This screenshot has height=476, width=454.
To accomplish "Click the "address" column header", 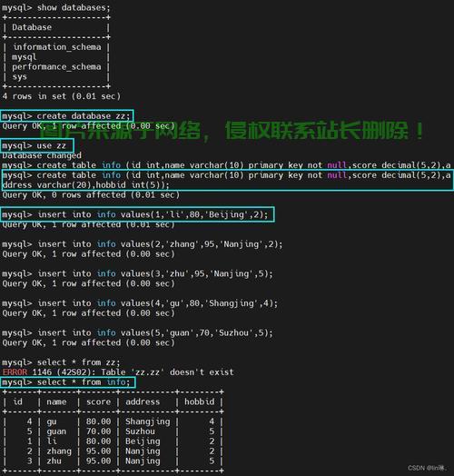I will 143,402.
